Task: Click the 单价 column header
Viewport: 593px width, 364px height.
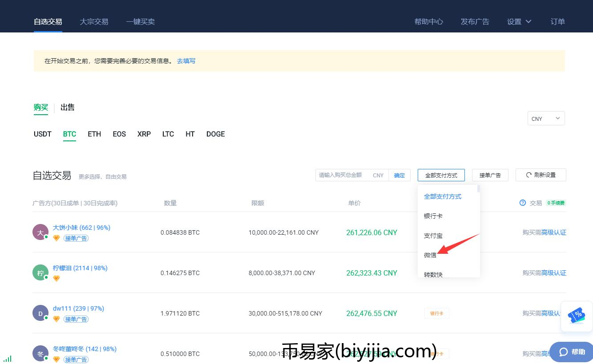Action: 354,203
